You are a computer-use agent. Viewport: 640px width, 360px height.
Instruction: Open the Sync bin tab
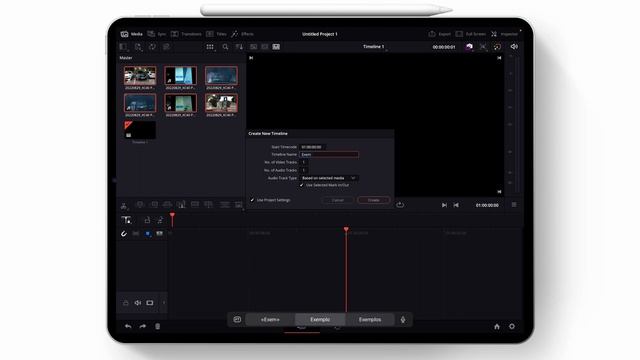(x=157, y=34)
